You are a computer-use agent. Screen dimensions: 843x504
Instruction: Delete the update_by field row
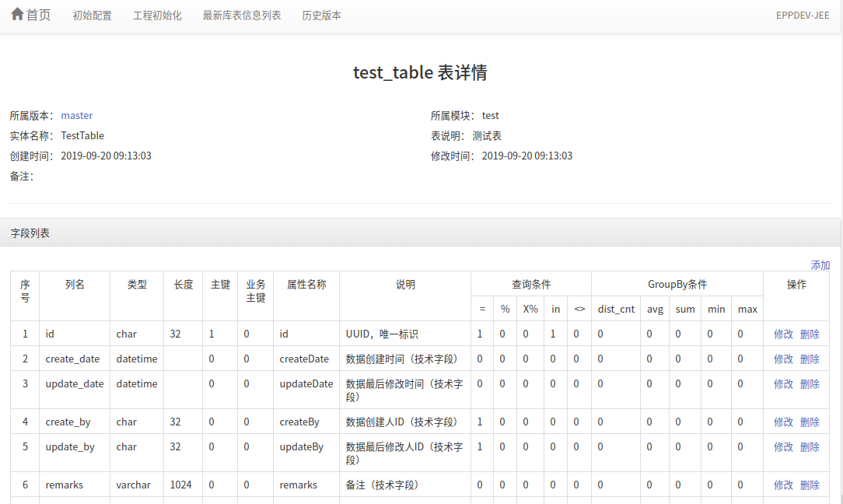(810, 447)
